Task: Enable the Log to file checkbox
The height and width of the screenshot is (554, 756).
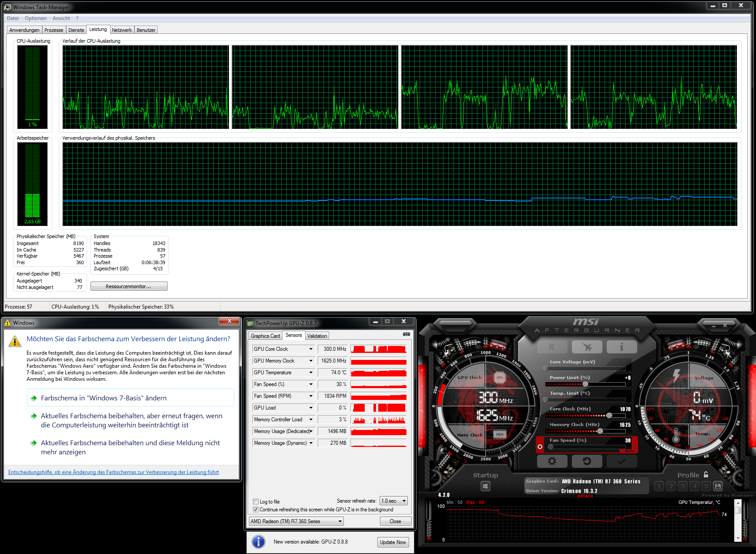Action: pos(256,502)
